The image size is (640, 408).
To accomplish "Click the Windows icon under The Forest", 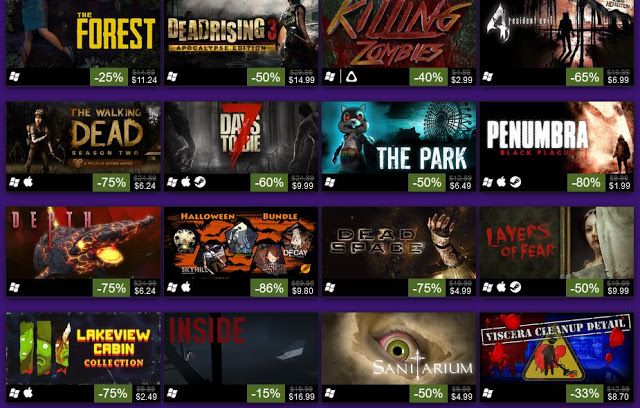I will (14, 77).
